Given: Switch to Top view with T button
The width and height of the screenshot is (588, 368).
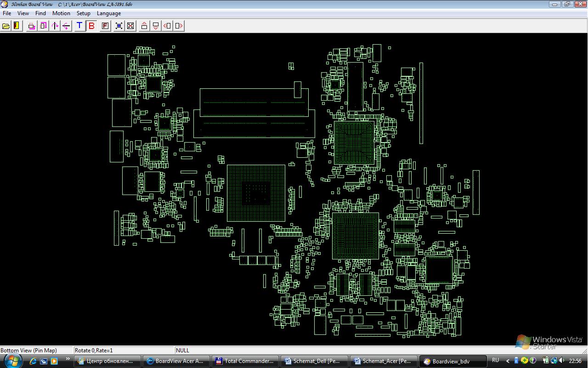Looking at the screenshot, I should tap(79, 26).
